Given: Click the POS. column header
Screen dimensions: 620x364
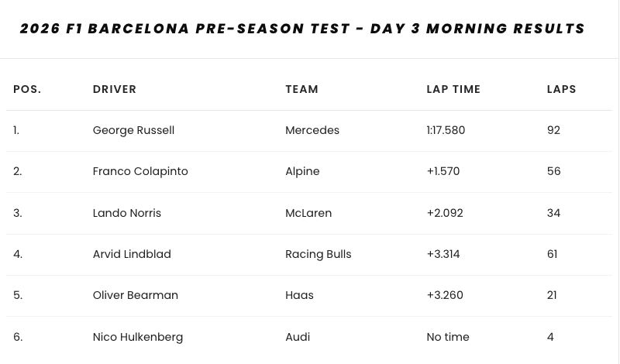Looking at the screenshot, I should click(27, 89).
